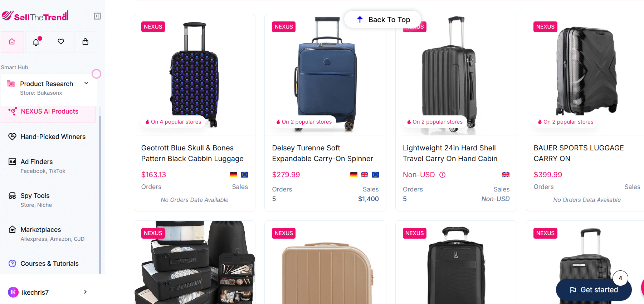
Task: Select NEXUS AI Products menu item
Action: click(x=49, y=111)
